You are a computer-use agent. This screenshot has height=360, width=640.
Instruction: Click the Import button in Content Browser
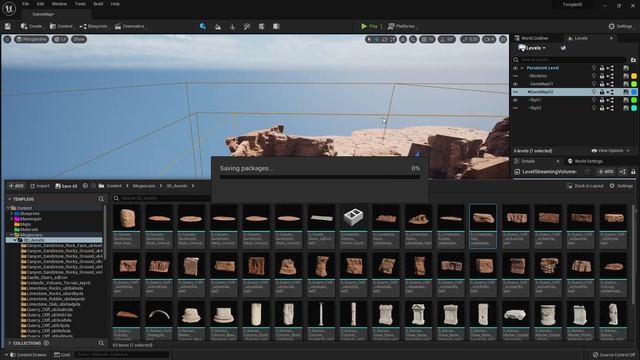[40, 186]
